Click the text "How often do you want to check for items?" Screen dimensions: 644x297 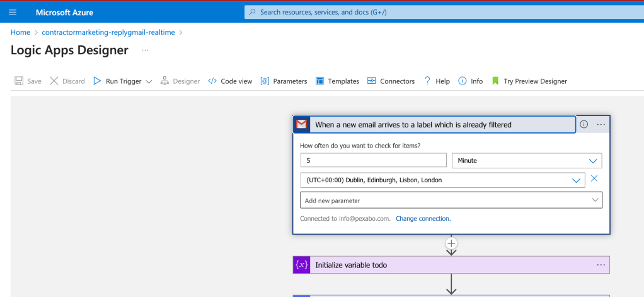(x=360, y=146)
